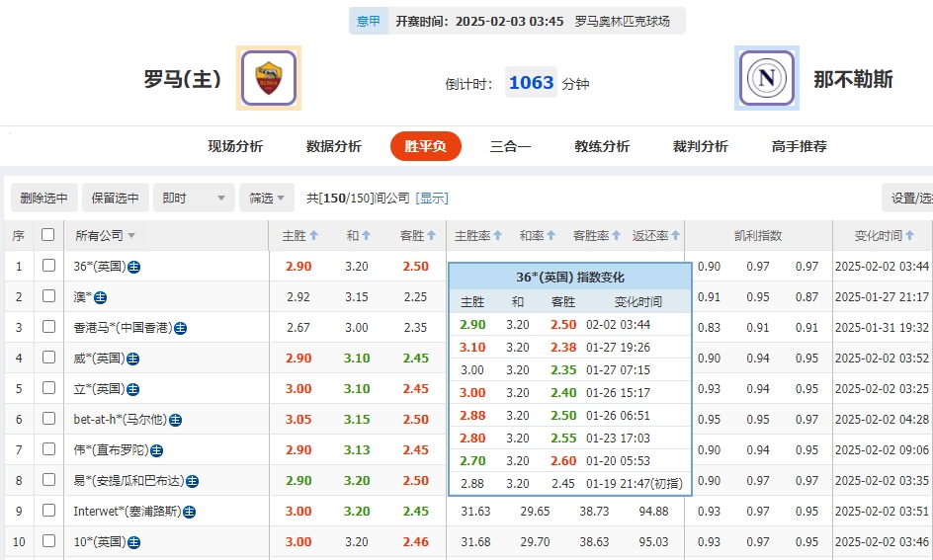Click the Roma team crest logo

coord(268,78)
